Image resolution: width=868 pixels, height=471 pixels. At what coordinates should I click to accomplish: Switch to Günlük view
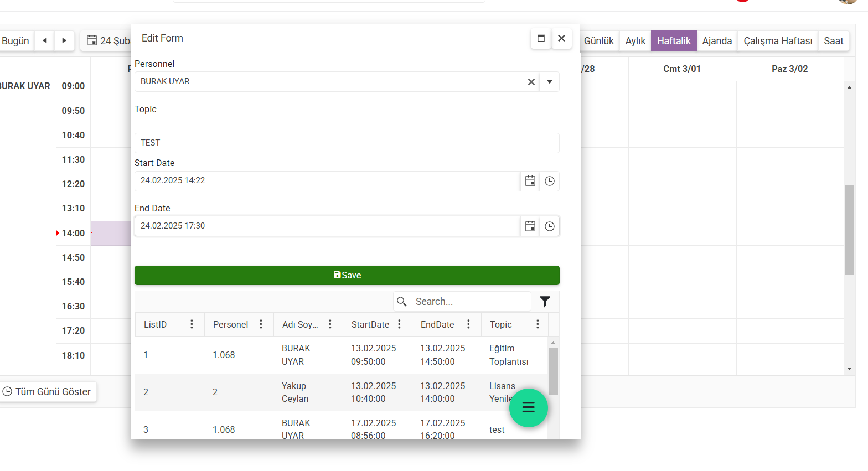(x=599, y=40)
